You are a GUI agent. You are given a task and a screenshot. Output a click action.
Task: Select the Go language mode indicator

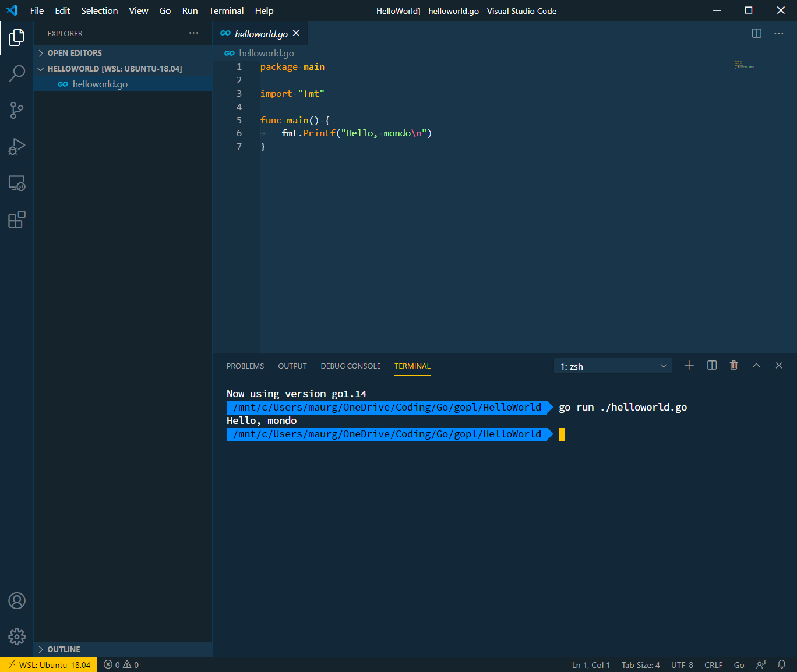739,664
